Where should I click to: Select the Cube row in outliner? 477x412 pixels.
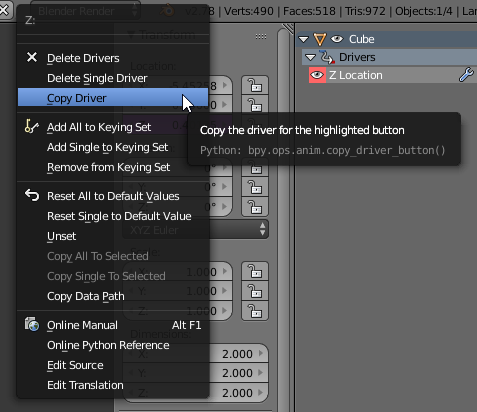coord(387,39)
